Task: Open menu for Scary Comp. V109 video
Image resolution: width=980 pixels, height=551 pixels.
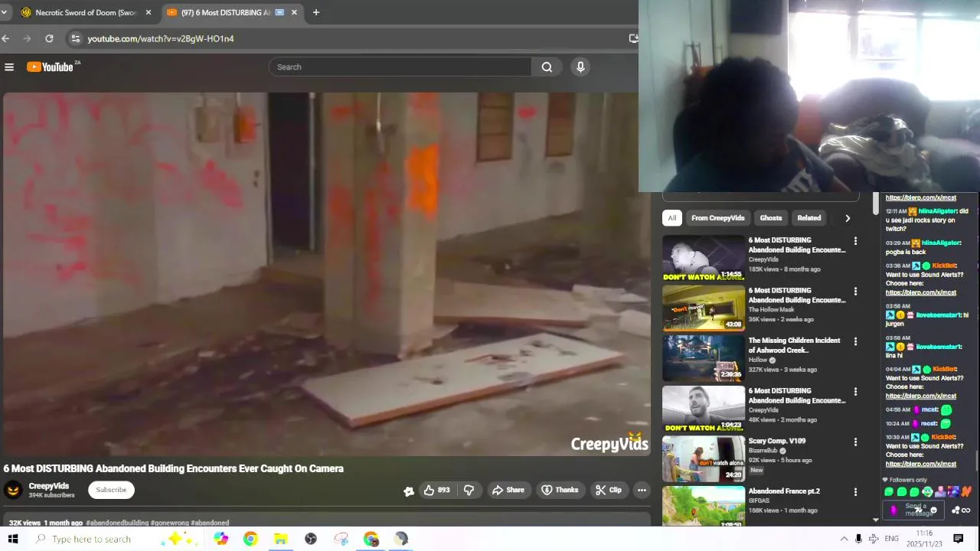Action: (855, 442)
